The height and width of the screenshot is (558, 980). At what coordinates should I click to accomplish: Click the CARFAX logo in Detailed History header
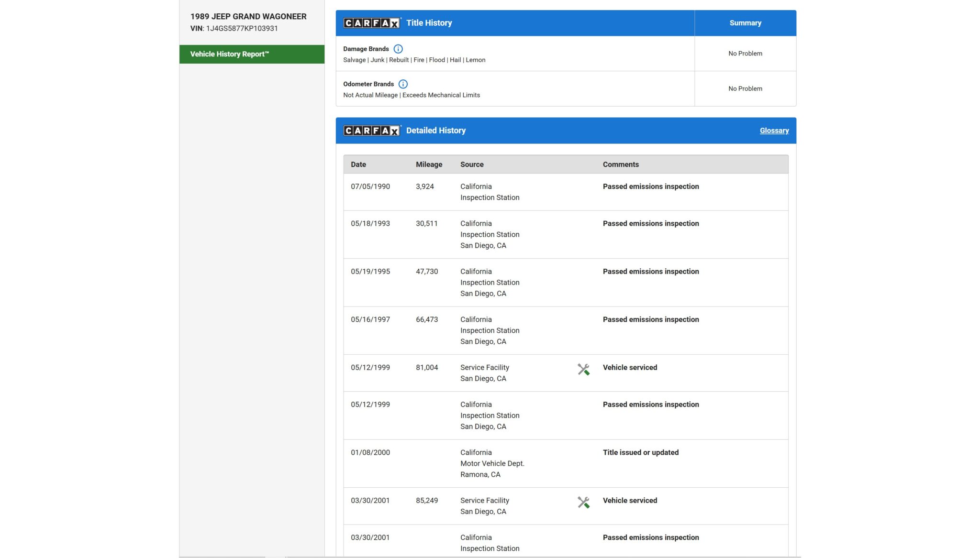[371, 131]
